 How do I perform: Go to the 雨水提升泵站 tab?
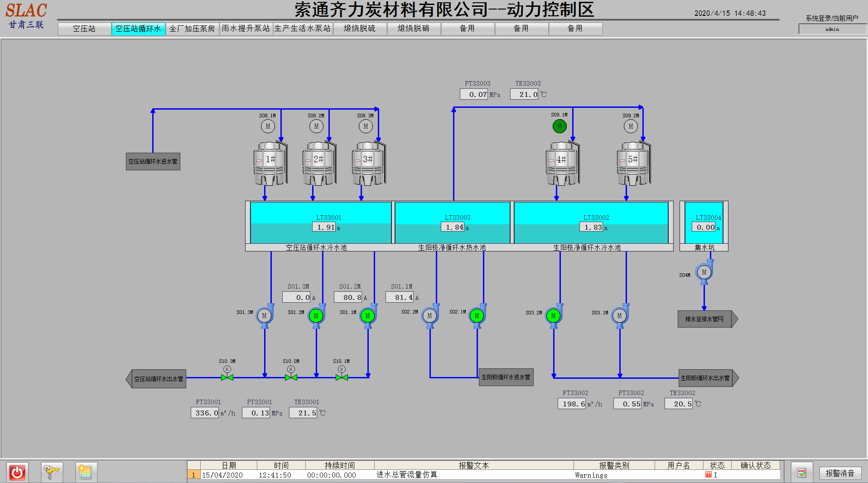click(x=246, y=29)
